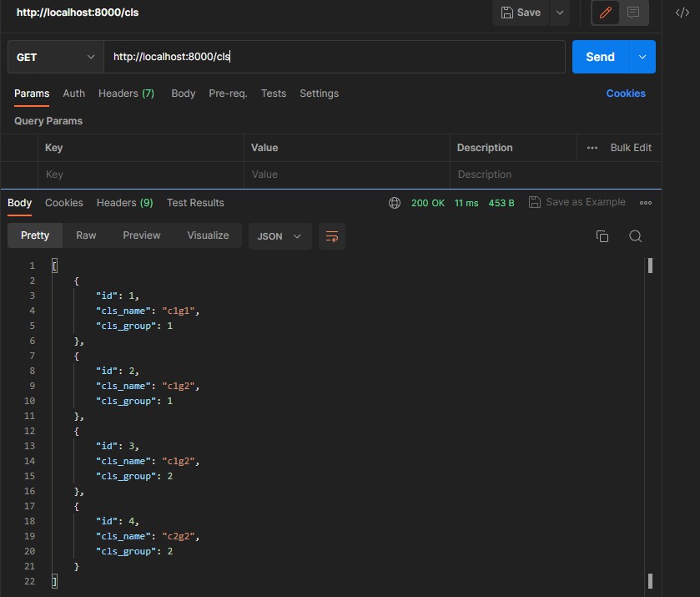Viewport: 700px width, 597px height.
Task: Switch to Visualize view
Action: click(x=208, y=235)
